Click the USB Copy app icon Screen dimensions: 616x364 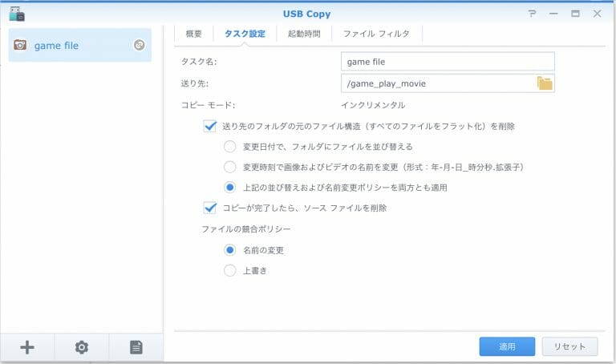click(x=17, y=14)
